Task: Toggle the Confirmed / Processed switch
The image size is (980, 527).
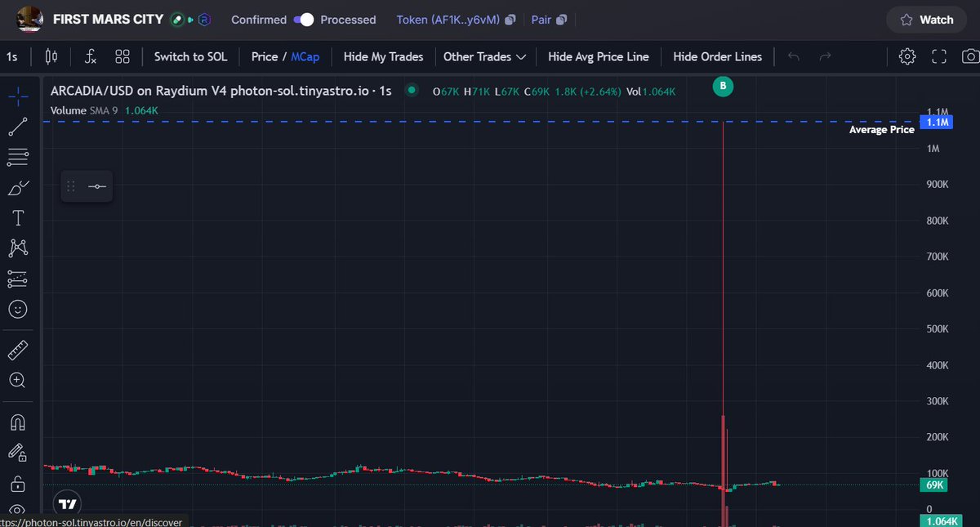Action: 303,19
